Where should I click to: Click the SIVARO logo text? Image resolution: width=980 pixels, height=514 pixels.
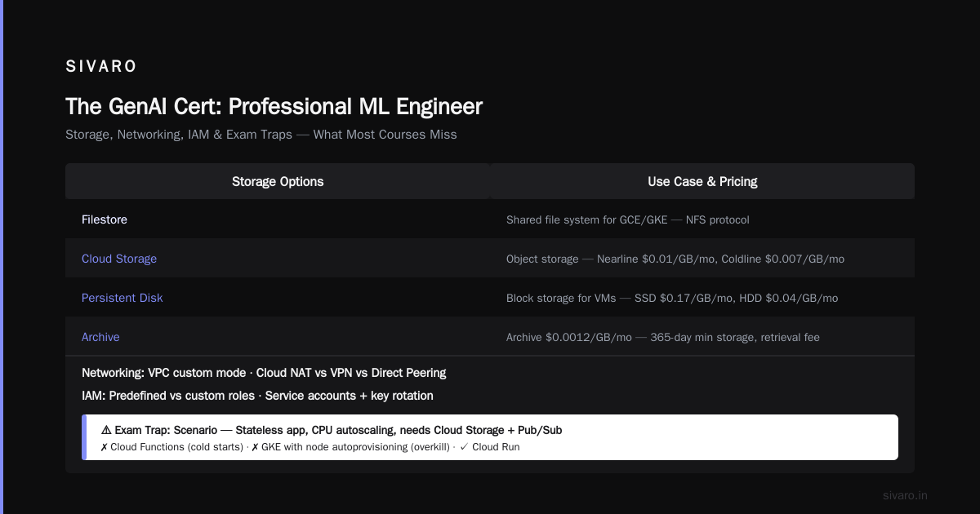pyautogui.click(x=101, y=66)
